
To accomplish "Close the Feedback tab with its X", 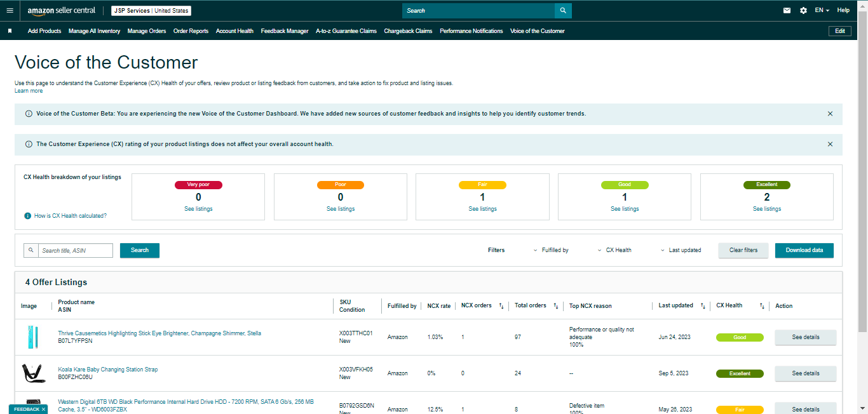I will pyautogui.click(x=43, y=410).
